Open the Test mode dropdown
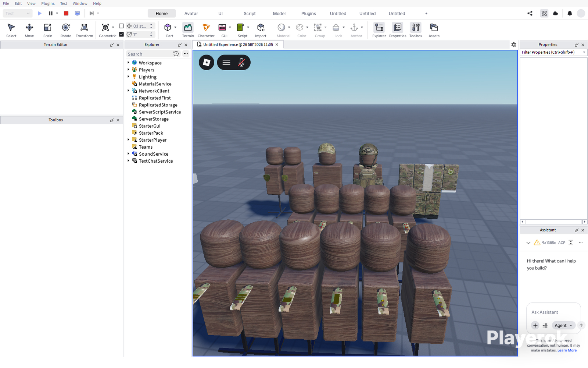 point(18,13)
